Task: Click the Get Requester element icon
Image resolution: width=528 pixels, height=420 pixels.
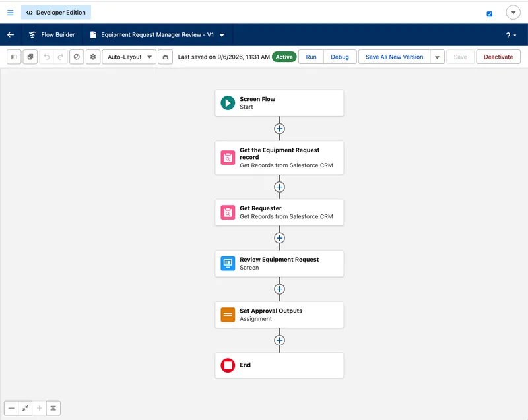Action: tap(228, 212)
